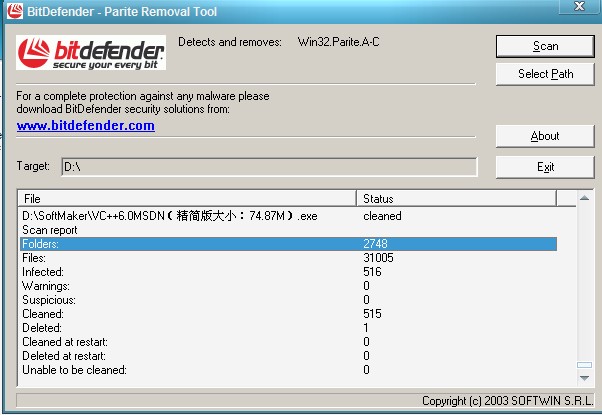Click the Files count 31005
The image size is (602, 415).
[378, 258]
